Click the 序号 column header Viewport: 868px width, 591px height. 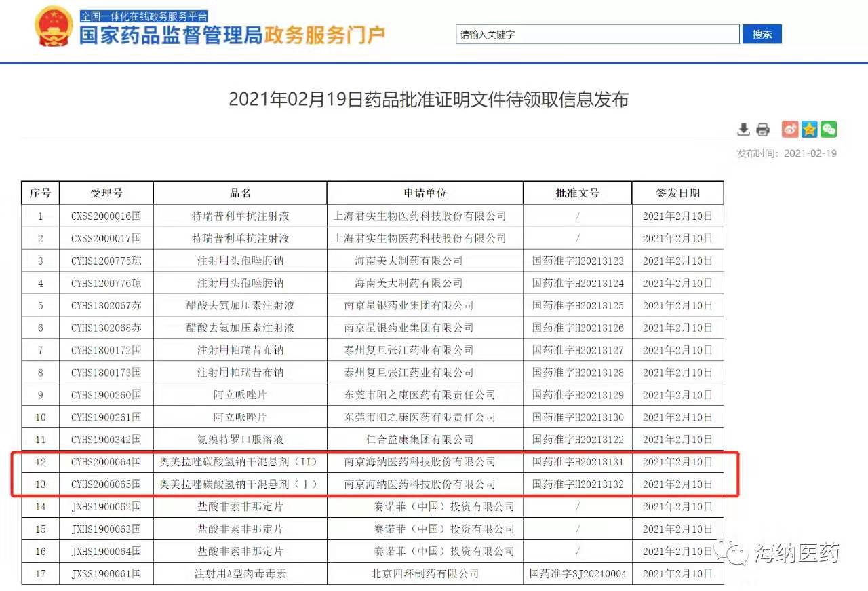point(40,193)
